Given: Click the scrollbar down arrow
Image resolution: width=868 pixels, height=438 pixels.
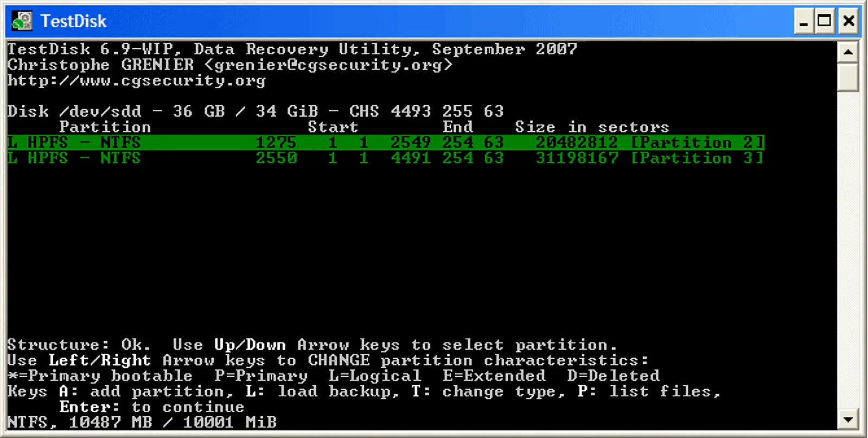Looking at the screenshot, I should (848, 420).
